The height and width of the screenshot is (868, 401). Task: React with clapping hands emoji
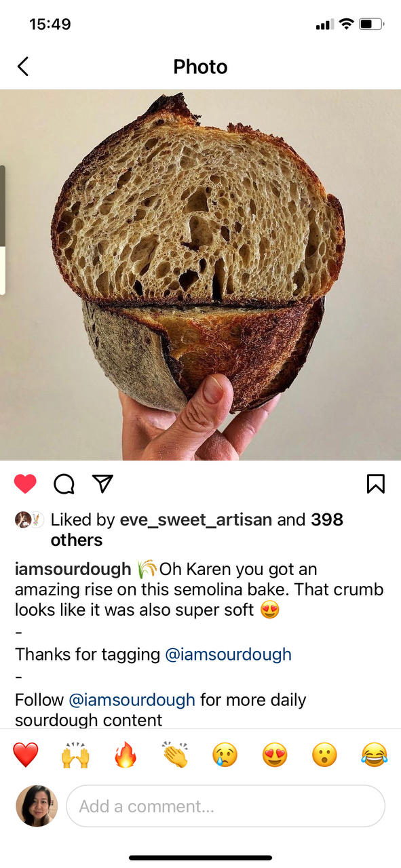(x=175, y=755)
